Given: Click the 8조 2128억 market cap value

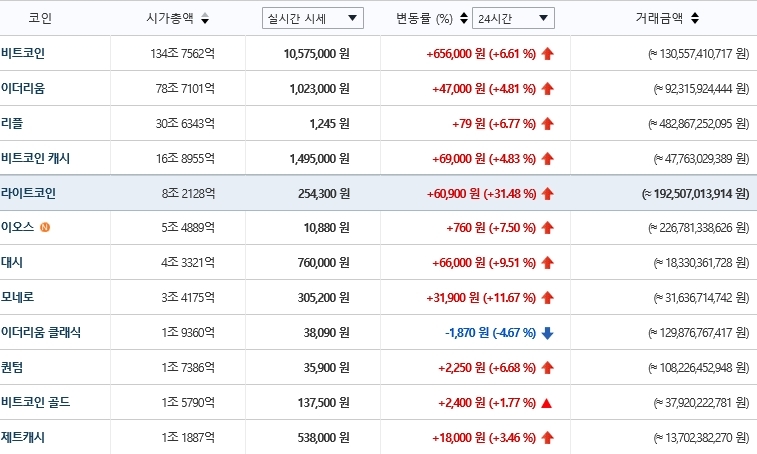Looking at the screenshot, I should pyautogui.click(x=188, y=194).
